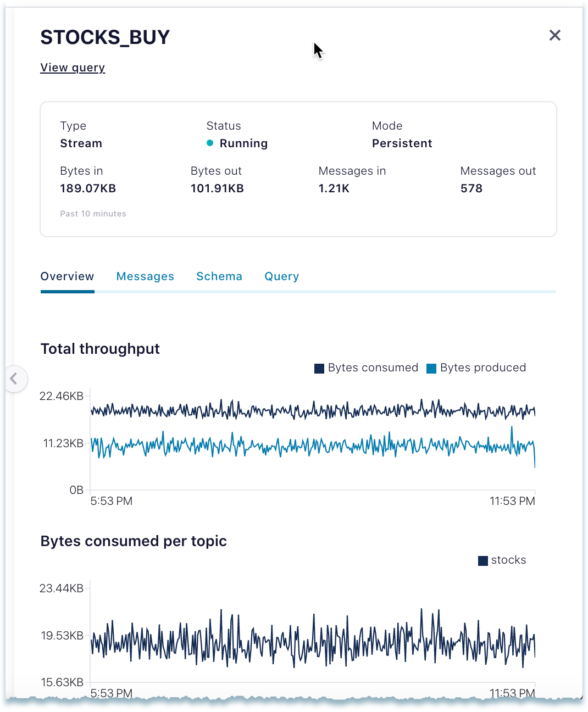The image size is (588, 712).
Task: Click the Messages in value 1.21K
Action: point(334,188)
